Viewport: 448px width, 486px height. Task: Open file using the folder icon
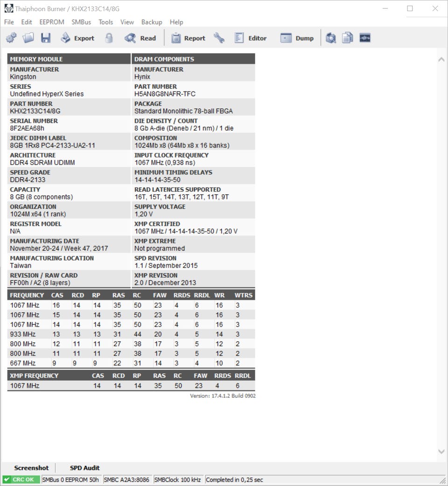[28, 38]
